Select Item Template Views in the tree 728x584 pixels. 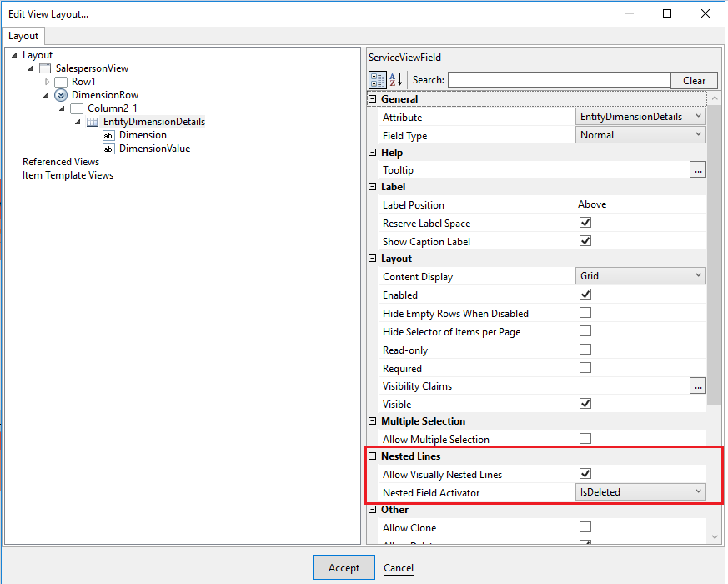(68, 175)
